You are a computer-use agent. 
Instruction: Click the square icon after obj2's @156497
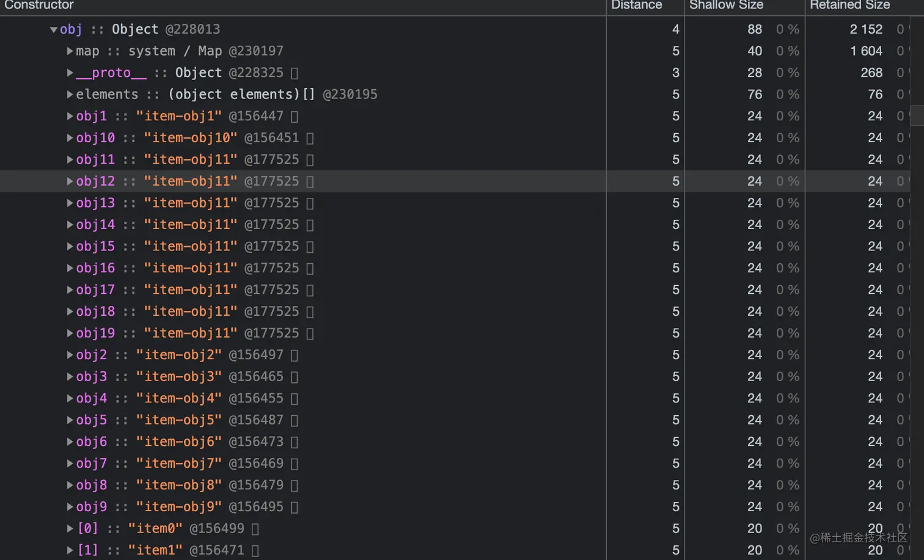click(x=295, y=355)
